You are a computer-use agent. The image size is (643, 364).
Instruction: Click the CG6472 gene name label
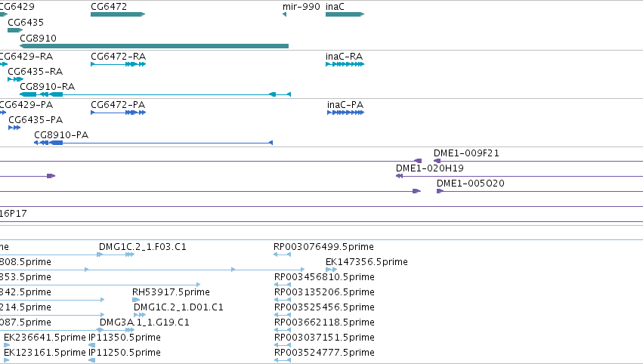[109, 7]
